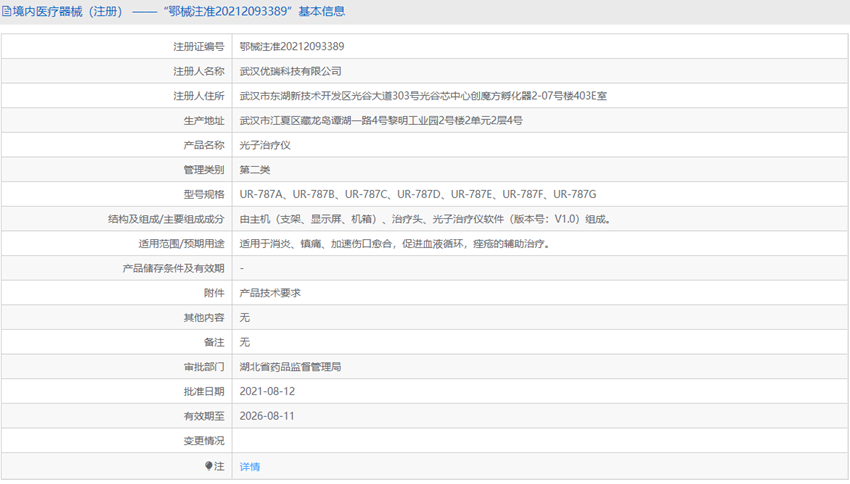Click the 注册证编号 label
The height and width of the screenshot is (484, 850).
click(x=198, y=47)
